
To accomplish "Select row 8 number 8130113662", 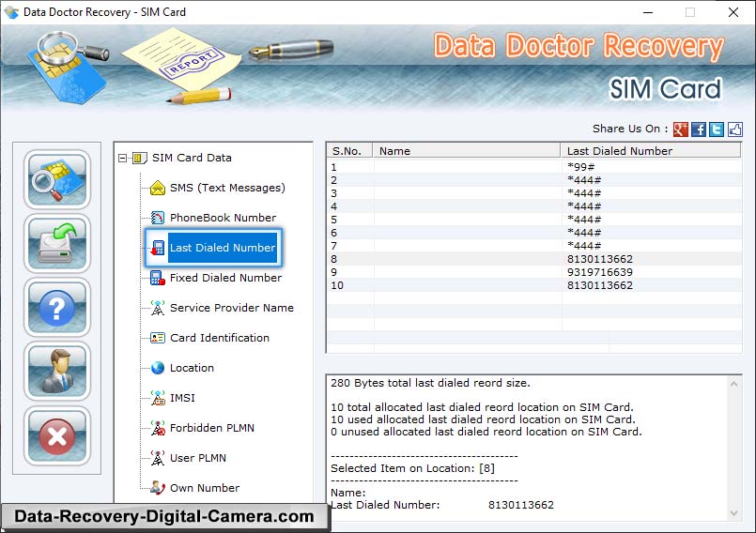I will point(534,259).
